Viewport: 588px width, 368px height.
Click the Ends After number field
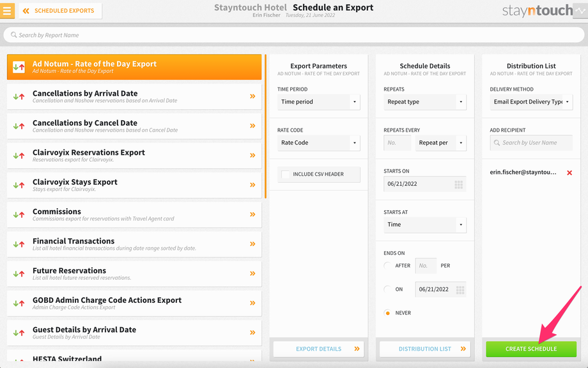(426, 266)
